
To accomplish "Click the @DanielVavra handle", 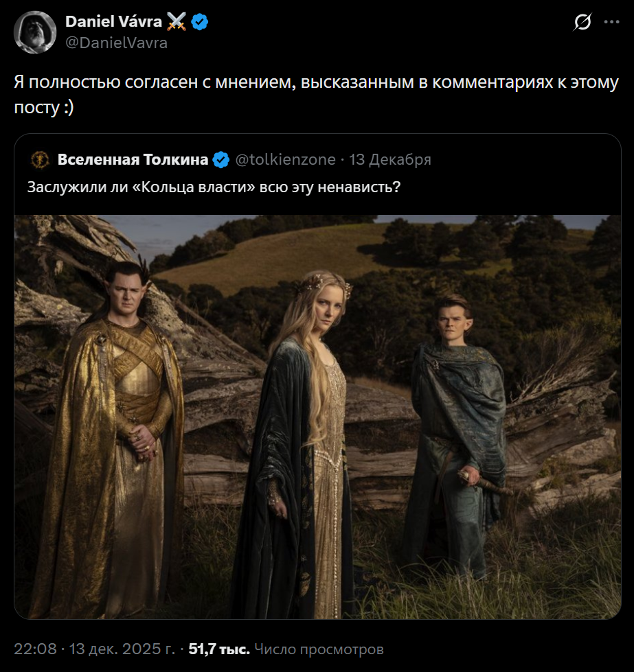I will (116, 43).
